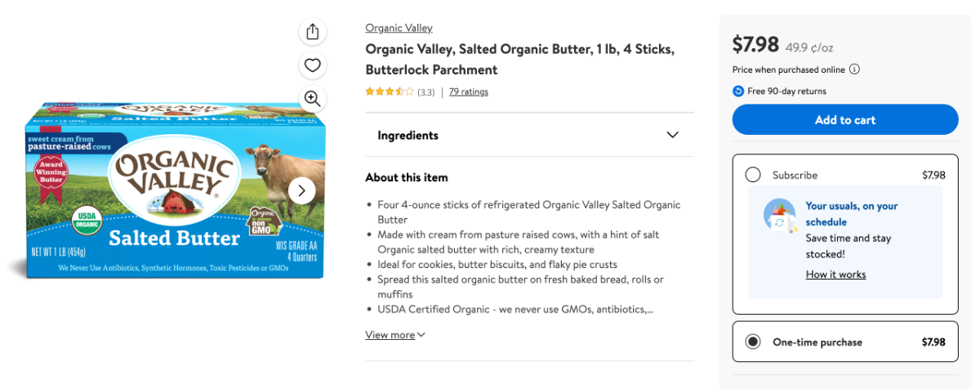
Task: Open the 79 ratings link
Action: [469, 92]
